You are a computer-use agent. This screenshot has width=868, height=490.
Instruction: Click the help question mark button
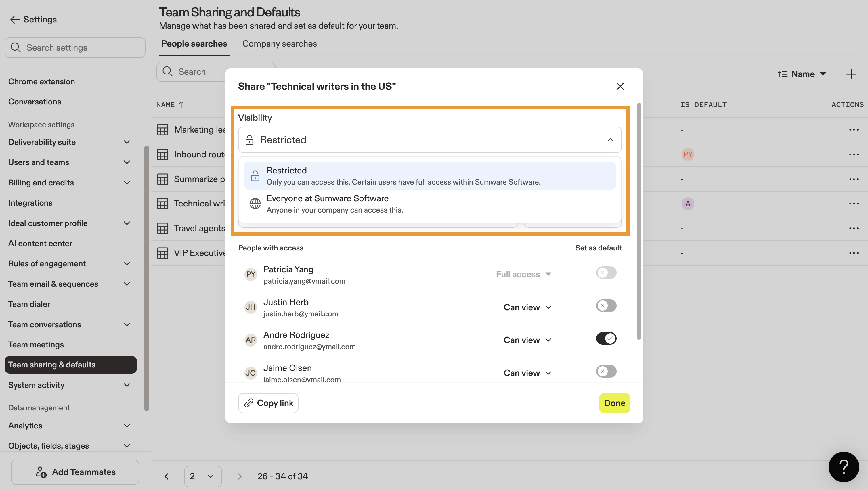843,467
